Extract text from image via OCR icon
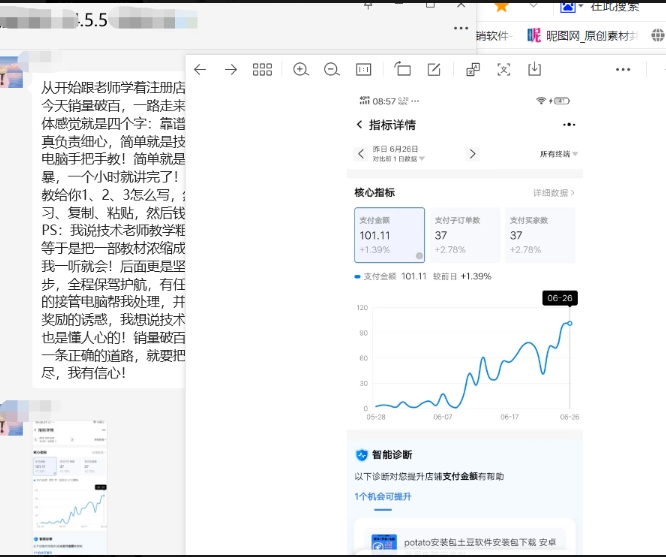Image resolution: width=666 pixels, height=557 pixels. [504, 70]
